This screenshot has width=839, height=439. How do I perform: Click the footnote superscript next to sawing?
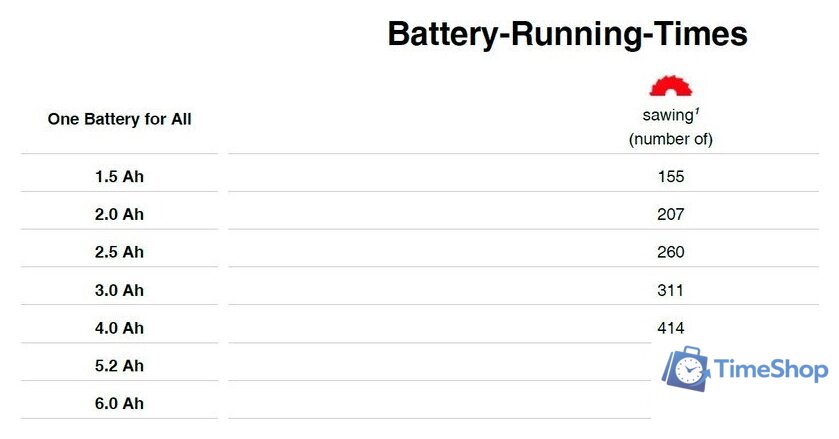[x=696, y=110]
